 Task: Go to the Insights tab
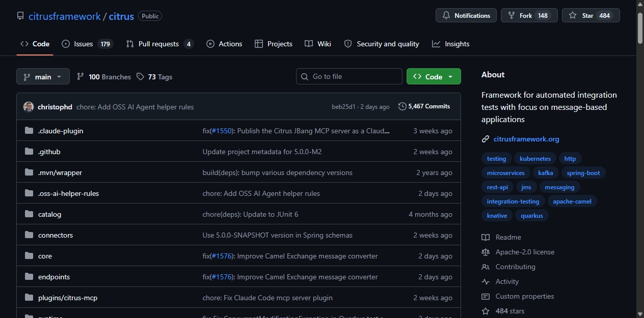point(451,44)
